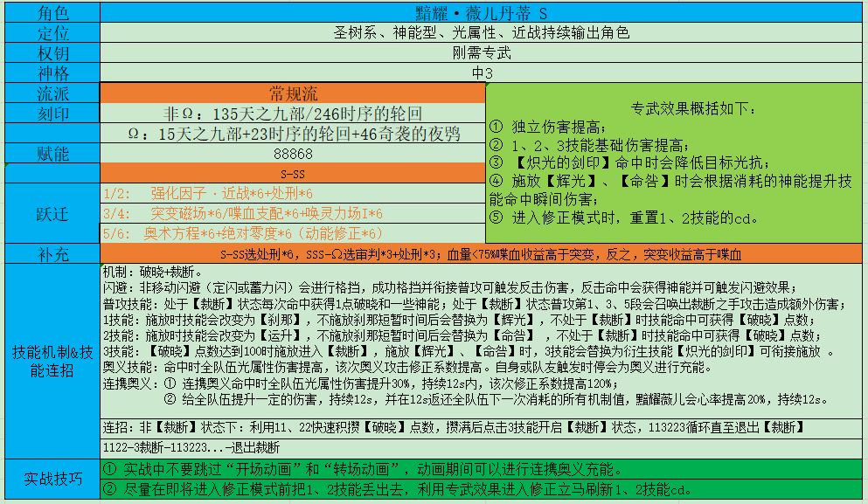This screenshot has height=504, width=868.
Task: Click the 刚需专武 cell
Action: (x=481, y=52)
